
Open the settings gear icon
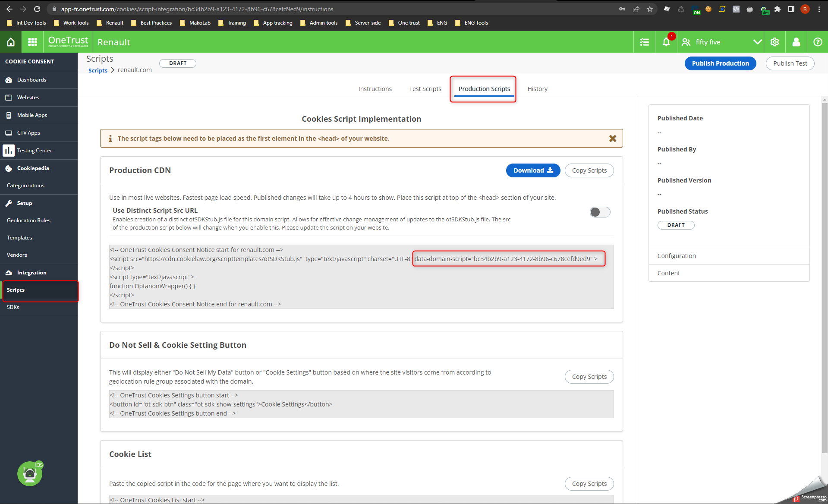pos(775,42)
